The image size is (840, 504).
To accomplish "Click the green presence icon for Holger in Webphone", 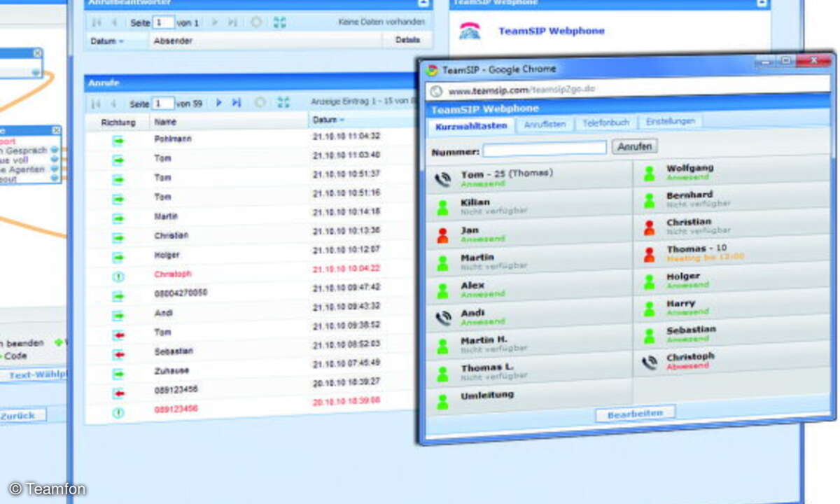I will (650, 281).
